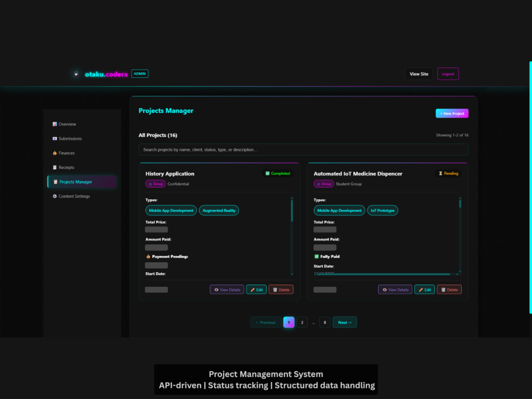
Task: Click the IoT Prototype type tag
Action: [x=383, y=210]
